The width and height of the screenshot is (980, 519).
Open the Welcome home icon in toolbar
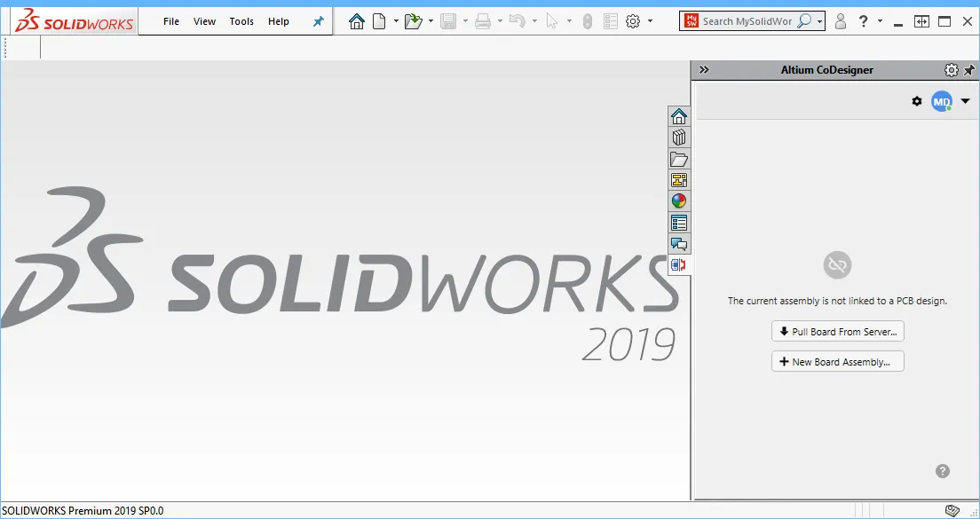(x=357, y=22)
